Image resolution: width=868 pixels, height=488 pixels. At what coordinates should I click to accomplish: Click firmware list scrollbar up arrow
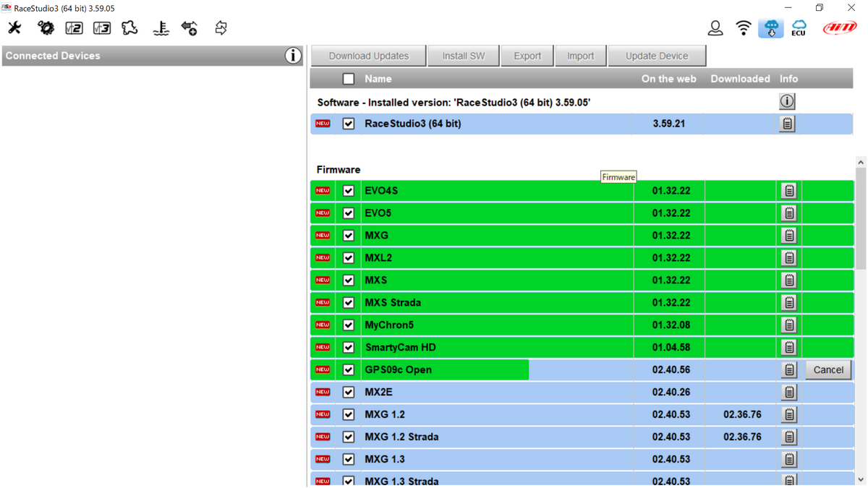pyautogui.click(x=861, y=163)
